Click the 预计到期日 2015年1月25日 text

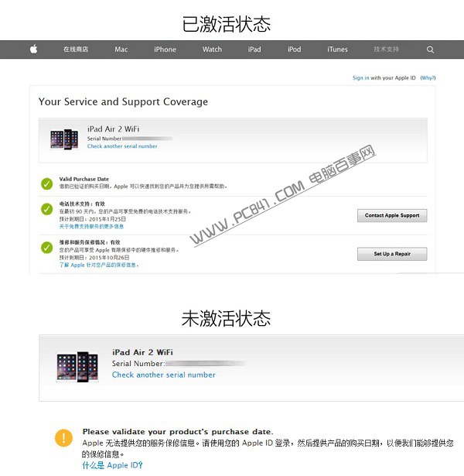tap(93, 219)
